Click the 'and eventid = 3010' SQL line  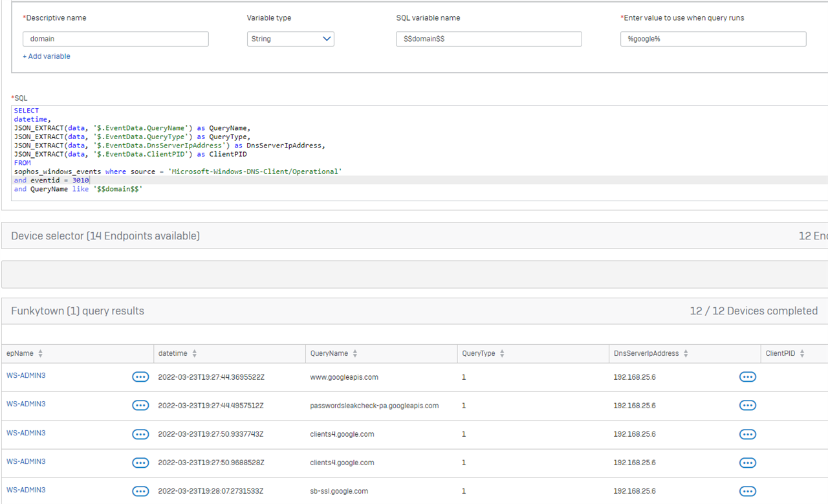tap(52, 181)
